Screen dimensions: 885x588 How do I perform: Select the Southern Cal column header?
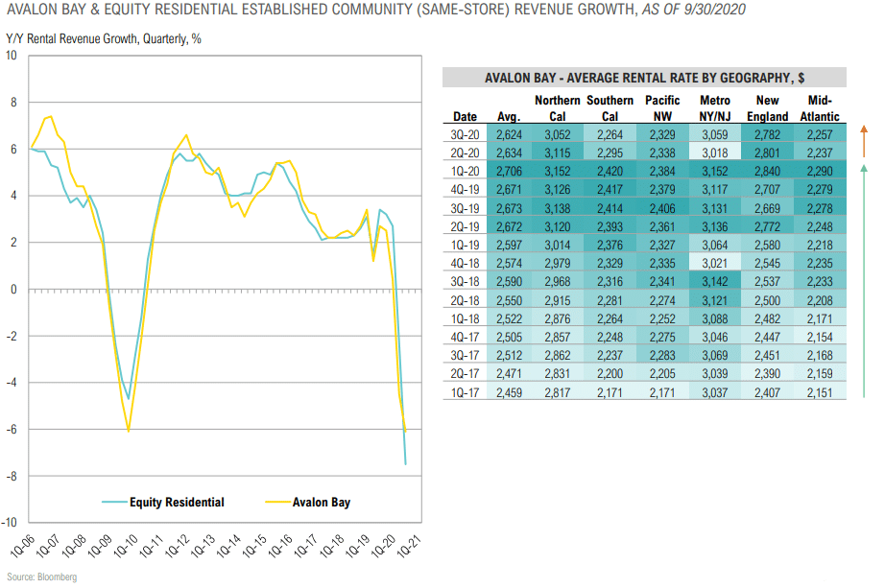(x=610, y=108)
